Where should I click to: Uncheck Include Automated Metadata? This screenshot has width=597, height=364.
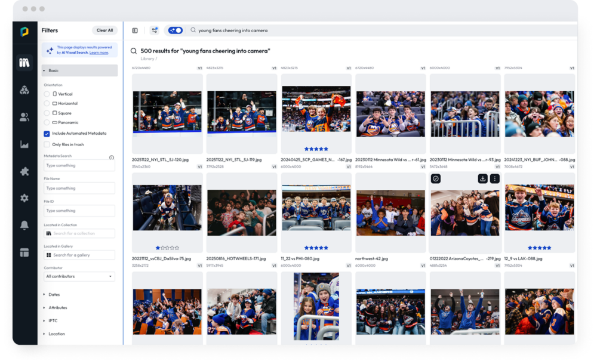47,134
